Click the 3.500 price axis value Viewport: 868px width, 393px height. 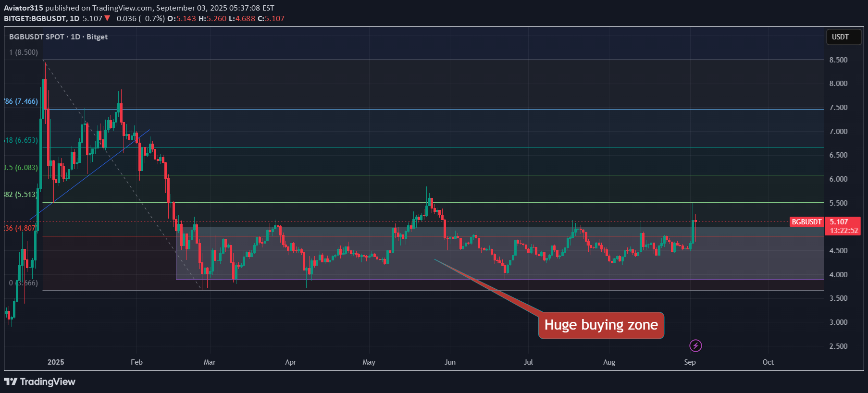[838, 298]
